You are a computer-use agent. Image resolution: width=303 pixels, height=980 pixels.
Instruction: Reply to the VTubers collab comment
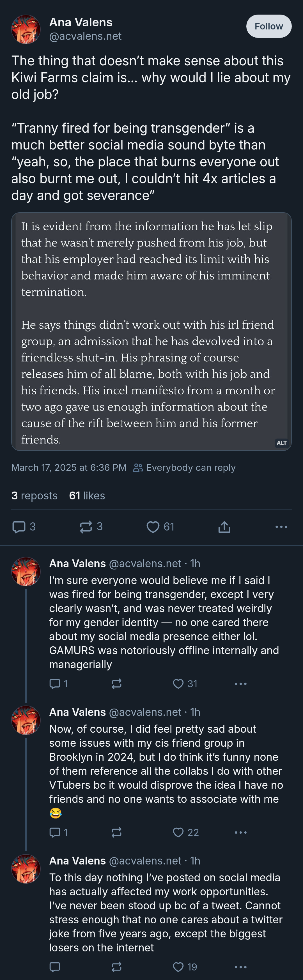55,833
